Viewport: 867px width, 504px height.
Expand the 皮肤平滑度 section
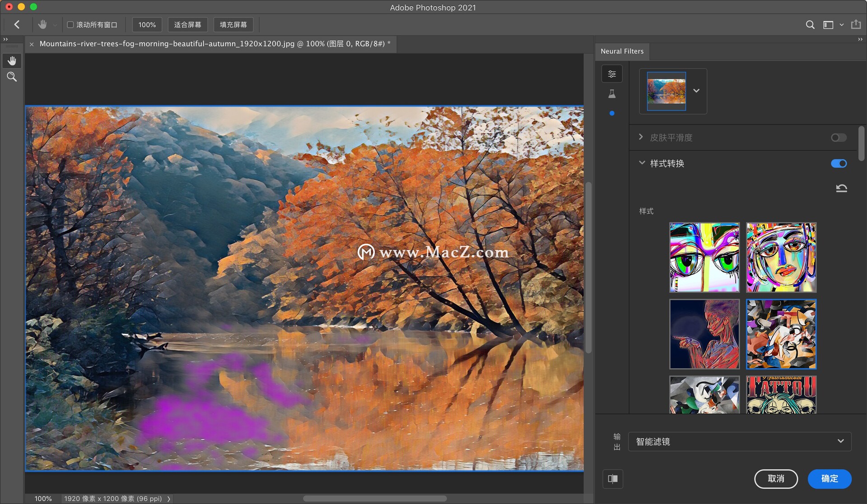tap(641, 137)
